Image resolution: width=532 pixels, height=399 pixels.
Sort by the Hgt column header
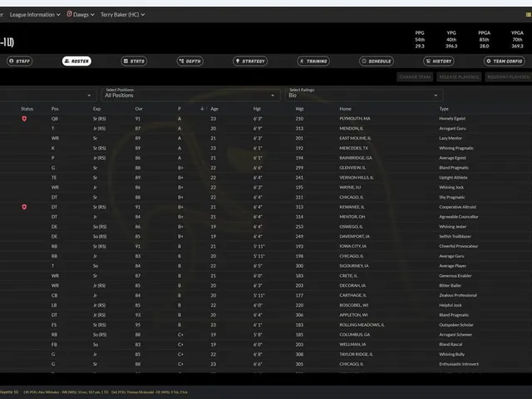pyautogui.click(x=257, y=109)
